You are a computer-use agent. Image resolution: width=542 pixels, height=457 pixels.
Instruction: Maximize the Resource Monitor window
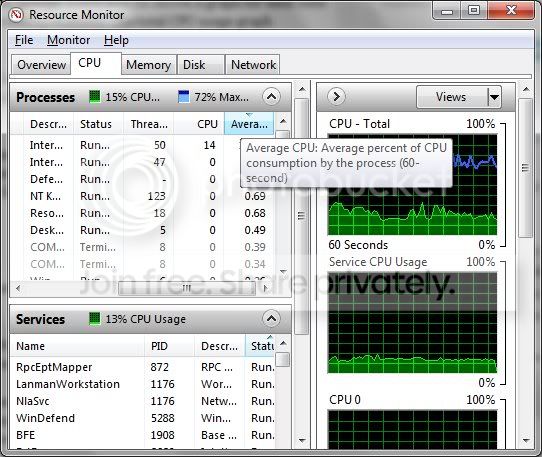click(x=474, y=11)
